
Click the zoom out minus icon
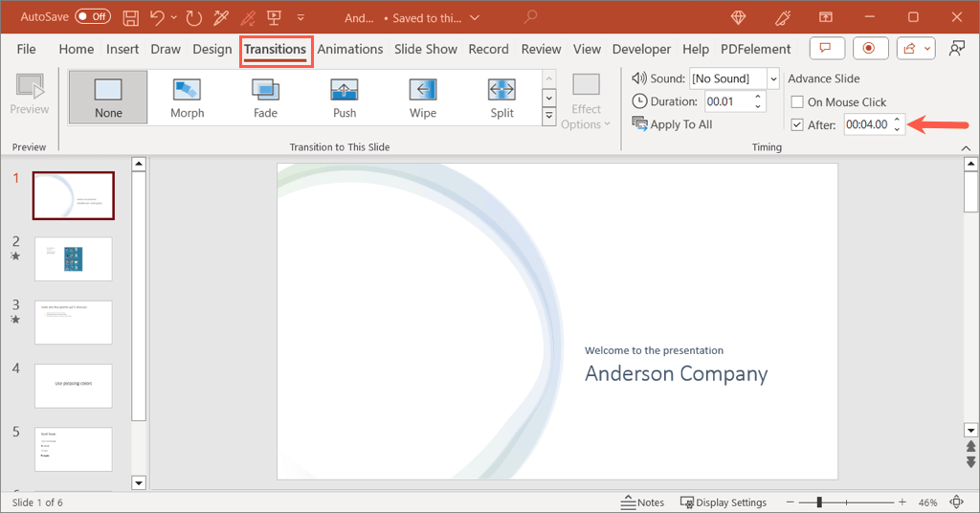tap(790, 502)
